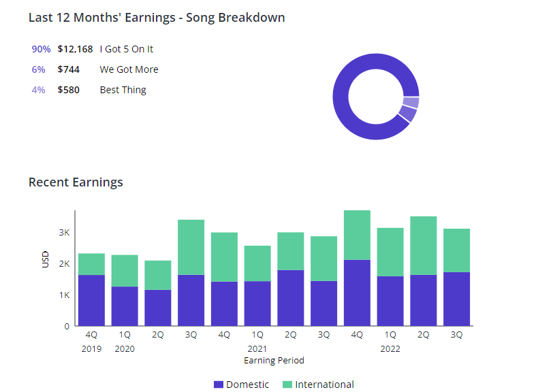Click the 4% share value

(38, 90)
